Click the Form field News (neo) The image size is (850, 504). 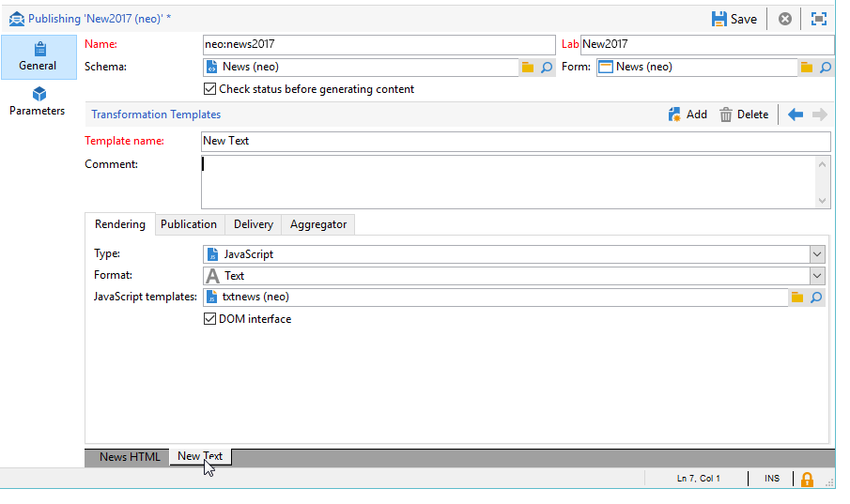coord(697,68)
